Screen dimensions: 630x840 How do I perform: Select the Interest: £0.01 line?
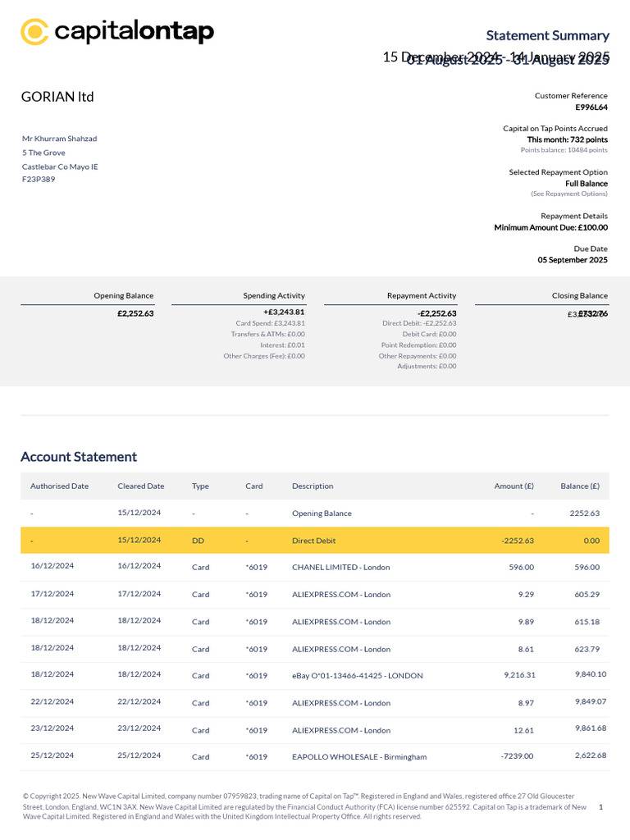point(282,345)
